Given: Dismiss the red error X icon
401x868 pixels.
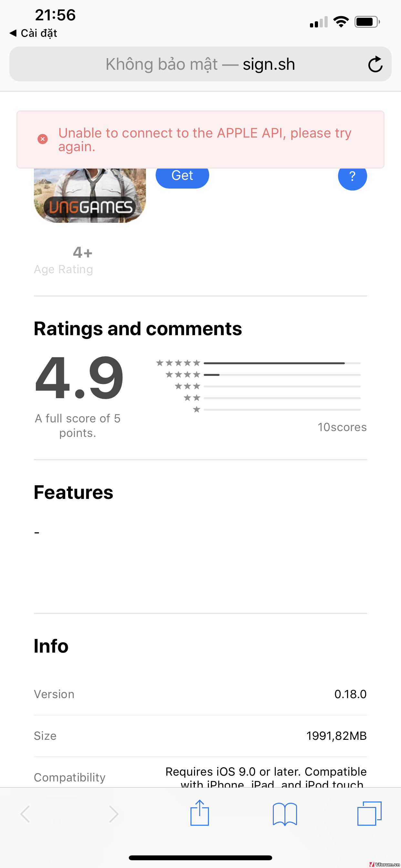Looking at the screenshot, I should [x=43, y=139].
